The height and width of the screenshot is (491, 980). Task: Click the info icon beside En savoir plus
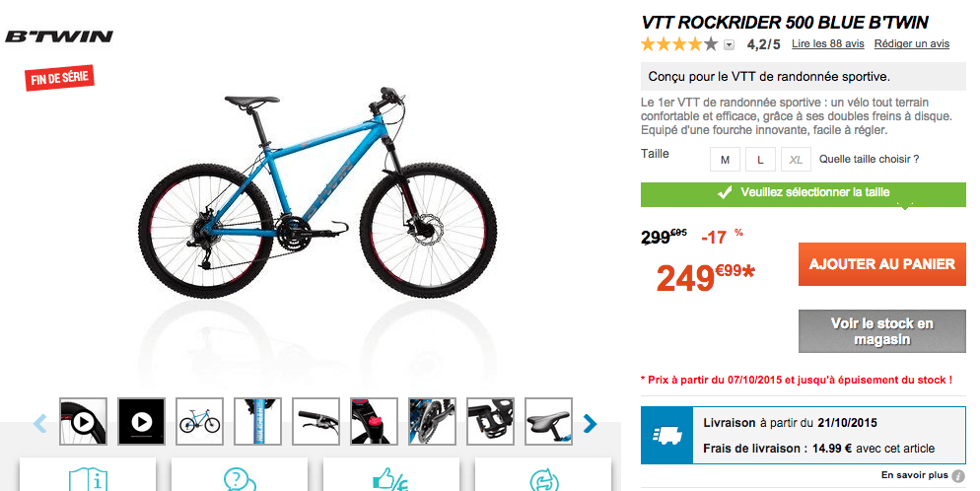[x=958, y=476]
